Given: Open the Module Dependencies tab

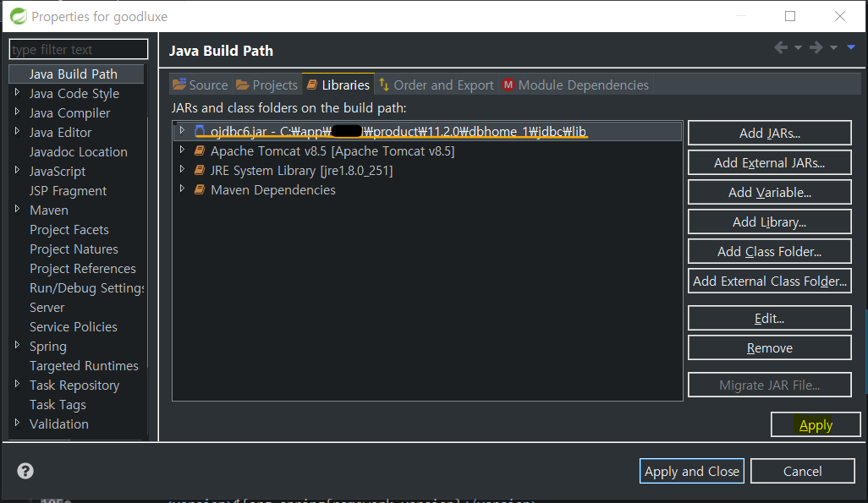Looking at the screenshot, I should point(576,85).
